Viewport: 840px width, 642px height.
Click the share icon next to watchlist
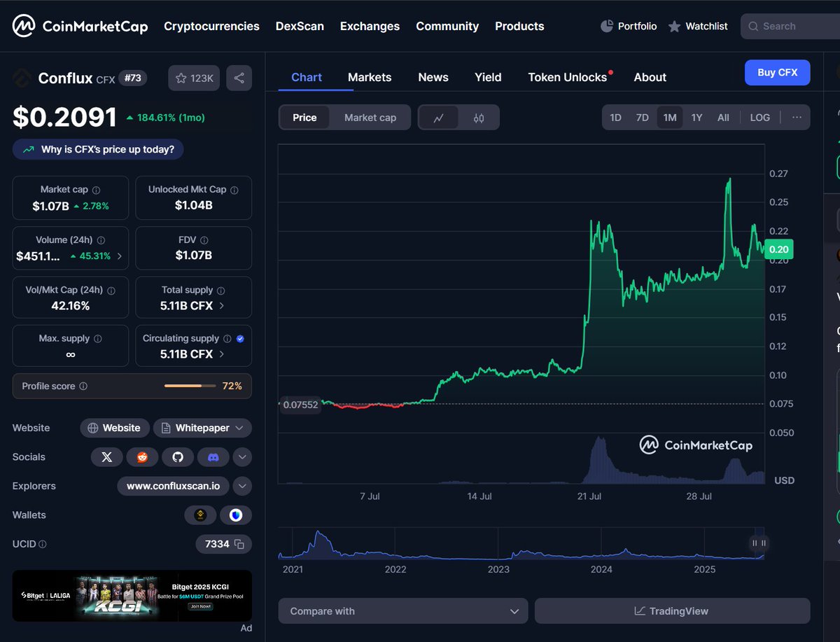point(239,78)
